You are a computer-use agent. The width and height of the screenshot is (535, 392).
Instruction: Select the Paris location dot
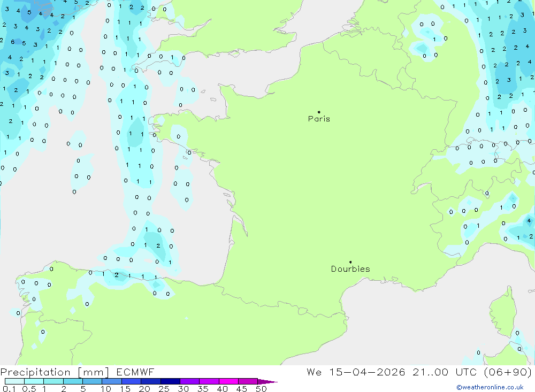(319, 112)
